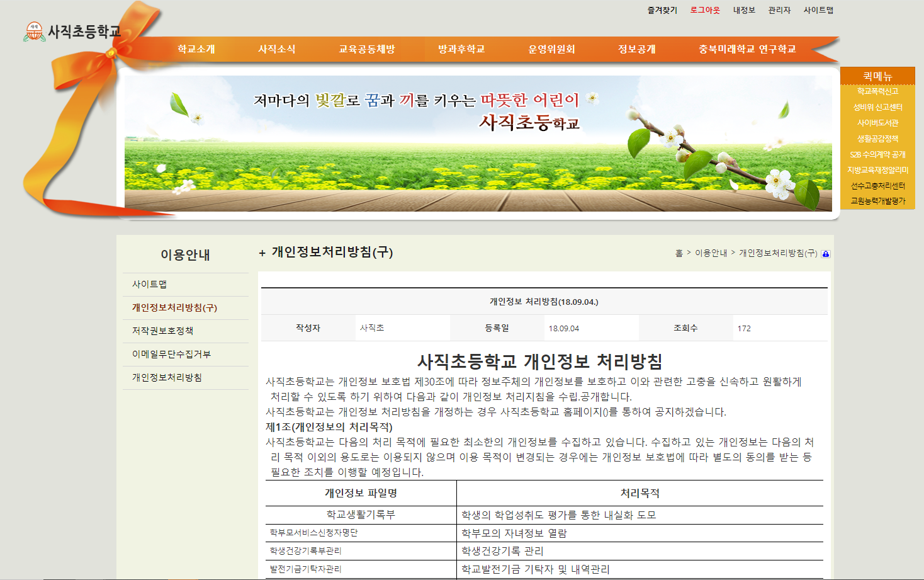The image size is (924, 580).
Task: Open the 충북미래학교 연구학교 menu
Action: click(x=747, y=49)
